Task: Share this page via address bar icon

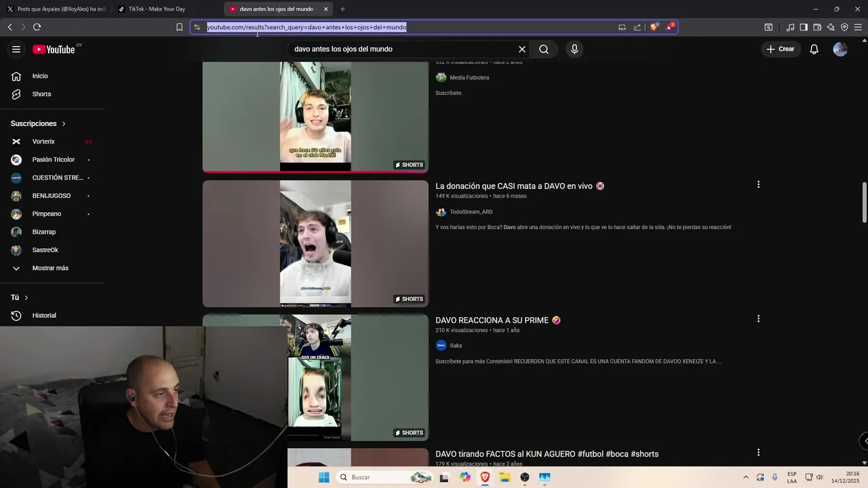Action: pos(637,27)
